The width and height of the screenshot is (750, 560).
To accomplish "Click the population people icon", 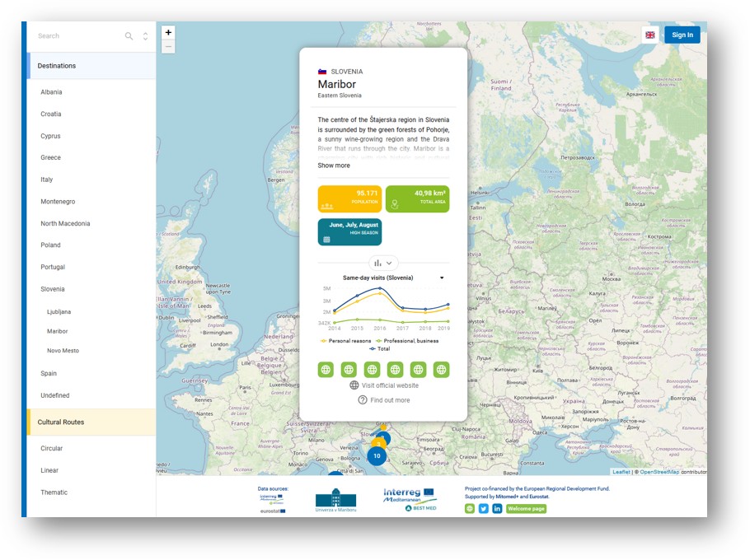I will click(x=327, y=207).
